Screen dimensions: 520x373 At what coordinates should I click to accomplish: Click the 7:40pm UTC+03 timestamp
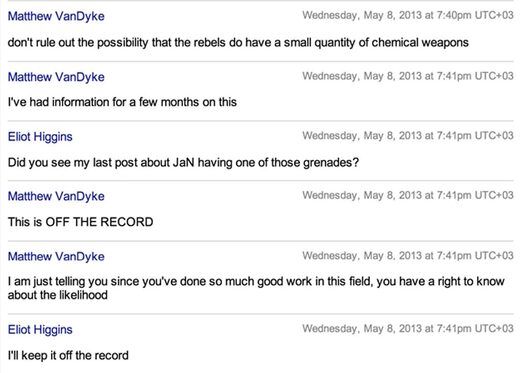click(x=408, y=15)
